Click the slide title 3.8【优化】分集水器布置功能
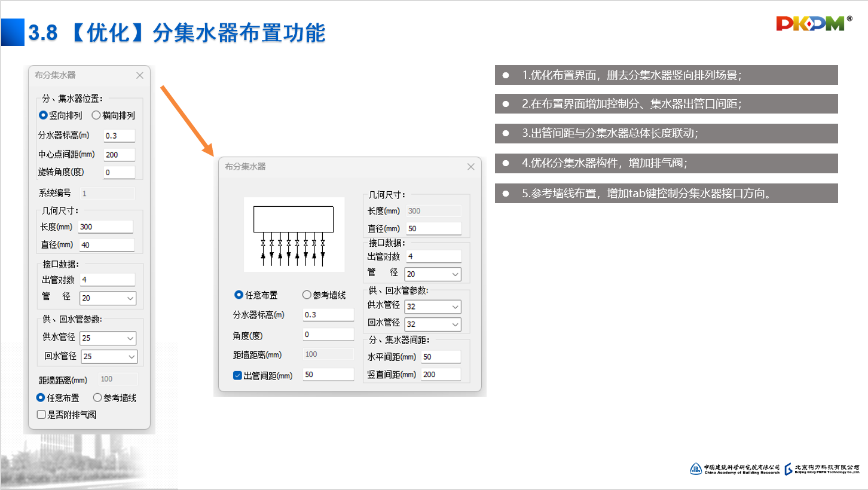The image size is (868, 490). coord(177,32)
